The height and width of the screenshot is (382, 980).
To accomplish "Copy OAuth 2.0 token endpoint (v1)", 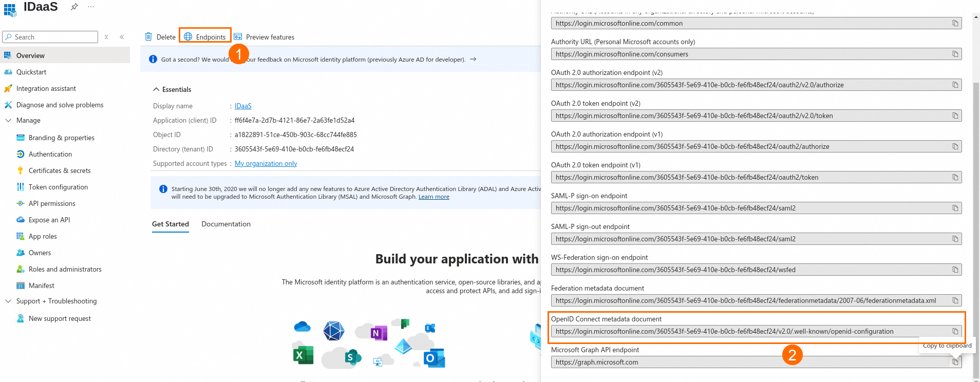I will pyautogui.click(x=955, y=177).
